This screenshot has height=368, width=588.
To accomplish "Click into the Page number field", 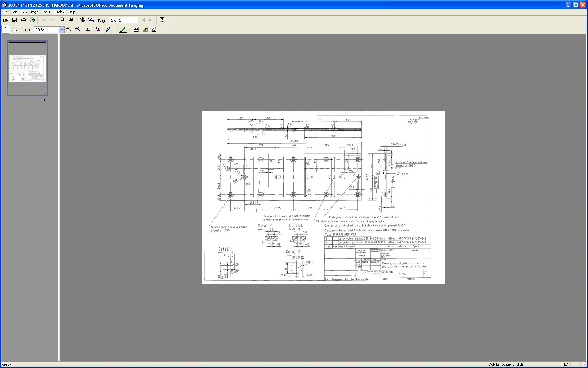I will tap(123, 21).
